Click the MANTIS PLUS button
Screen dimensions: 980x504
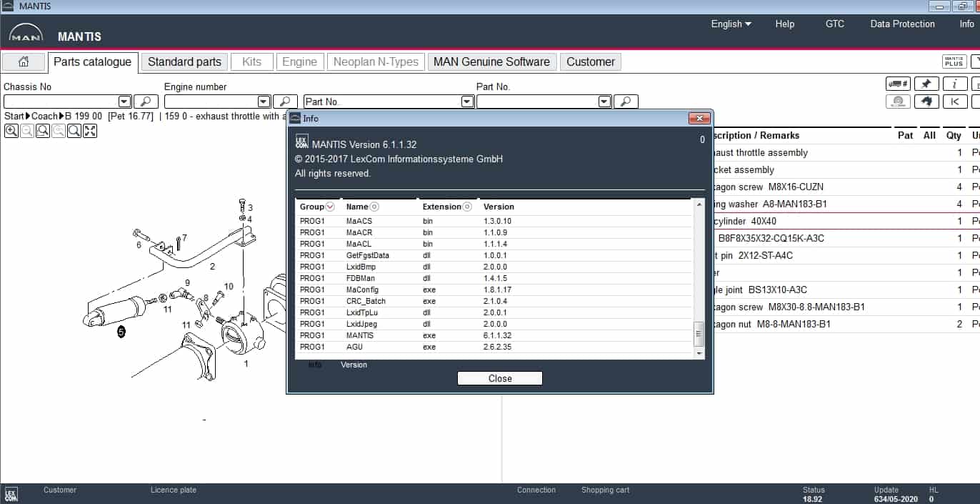pos(954,61)
